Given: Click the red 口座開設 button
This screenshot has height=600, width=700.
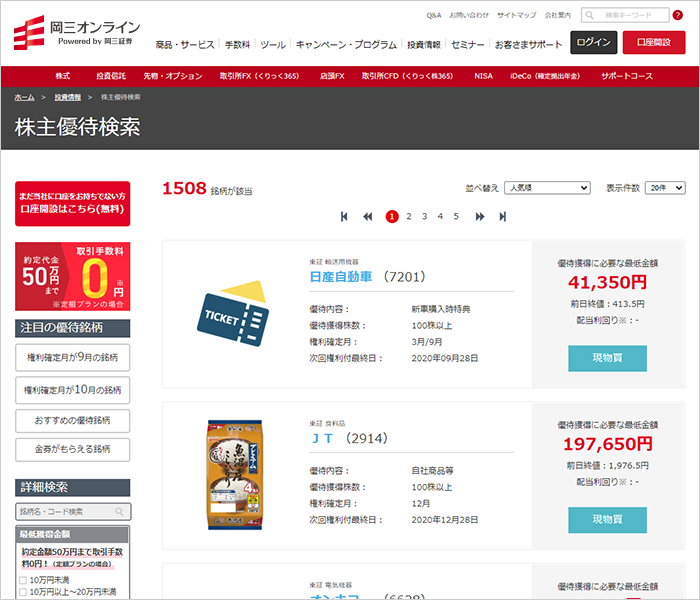Looking at the screenshot, I should point(654,42).
